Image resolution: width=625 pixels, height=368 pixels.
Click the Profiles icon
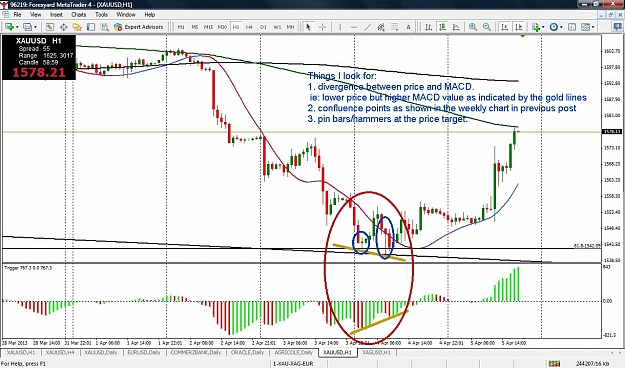click(x=28, y=27)
